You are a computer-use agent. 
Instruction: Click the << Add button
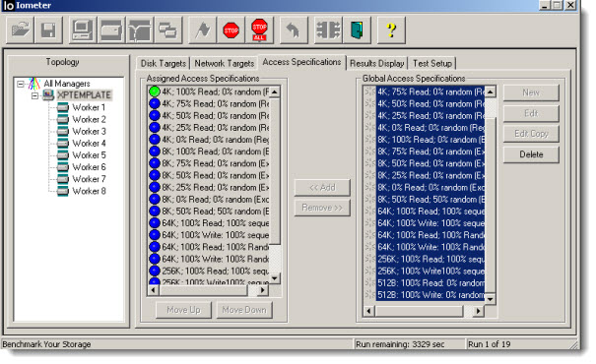[x=322, y=188]
